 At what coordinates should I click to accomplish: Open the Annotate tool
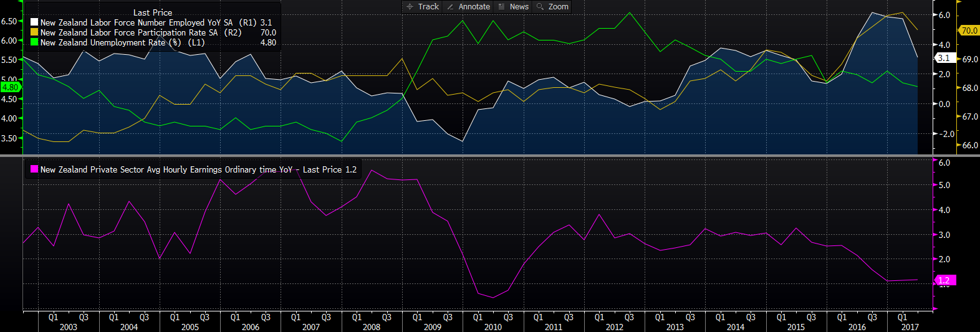474,7
